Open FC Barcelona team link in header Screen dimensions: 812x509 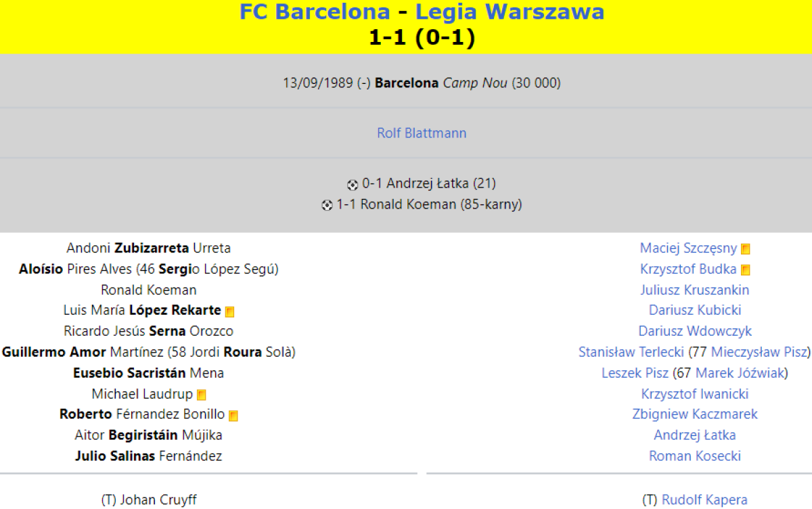(315, 12)
